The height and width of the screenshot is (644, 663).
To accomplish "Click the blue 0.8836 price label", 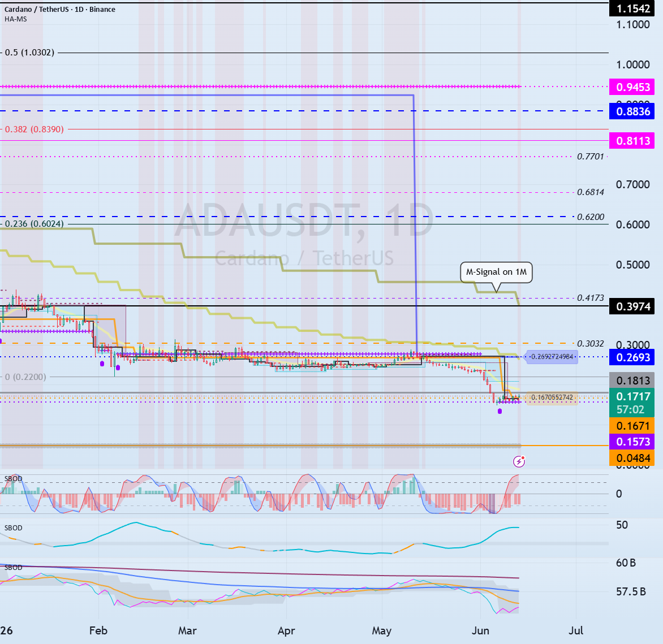I will coord(632,111).
